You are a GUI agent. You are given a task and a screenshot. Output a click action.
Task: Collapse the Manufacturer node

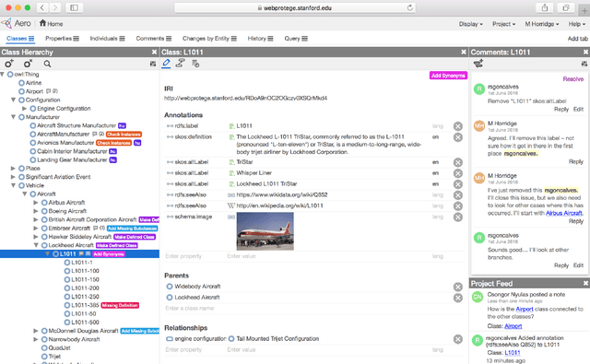click(13, 117)
